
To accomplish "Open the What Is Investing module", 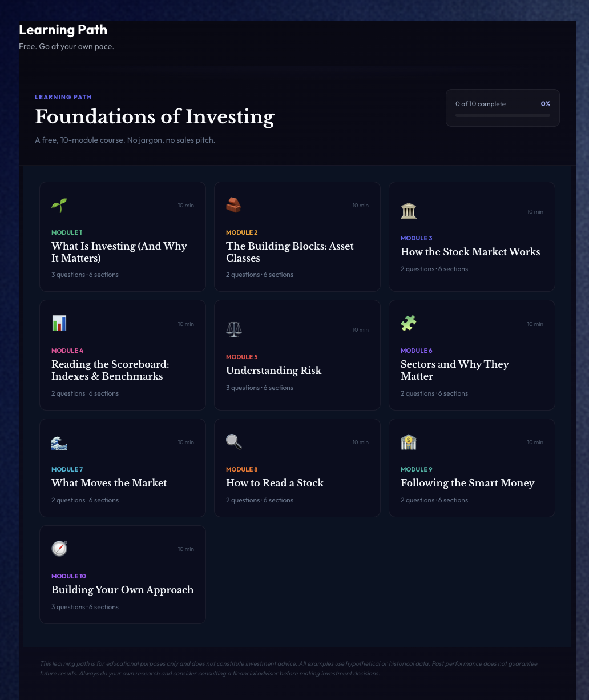I will click(x=122, y=236).
